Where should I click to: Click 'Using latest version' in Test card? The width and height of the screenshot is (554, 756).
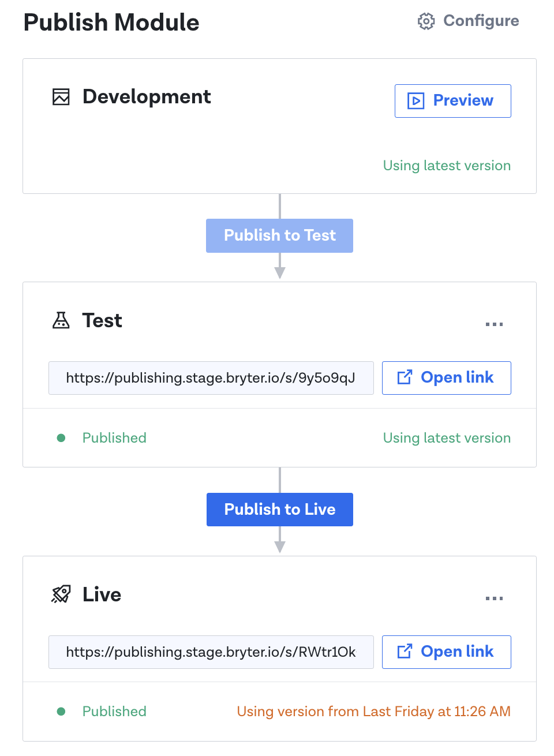447,438
